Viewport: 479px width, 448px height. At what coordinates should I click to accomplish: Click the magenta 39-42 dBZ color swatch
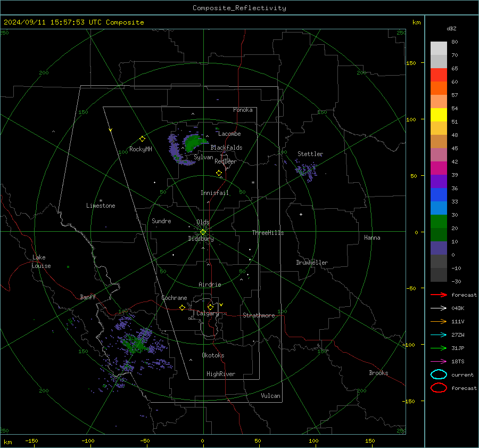pos(439,168)
